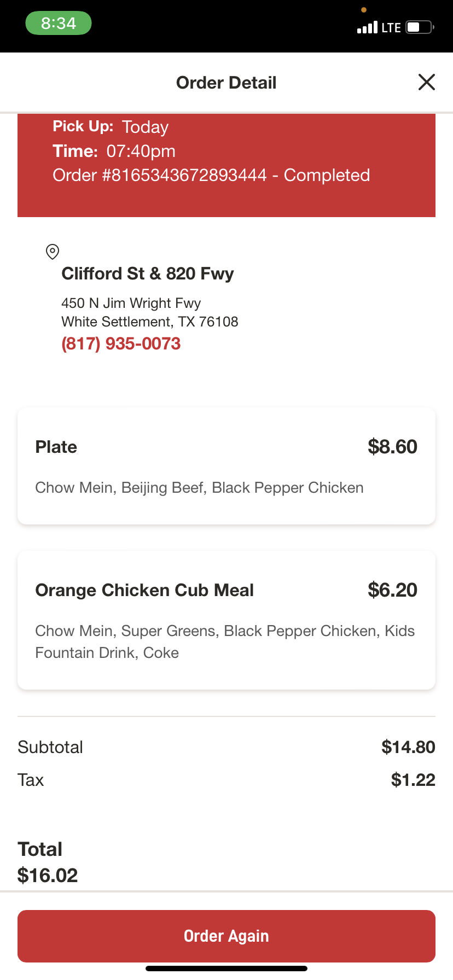Open the Plate order item card
Image resolution: width=453 pixels, height=980 pixels.
click(x=226, y=466)
